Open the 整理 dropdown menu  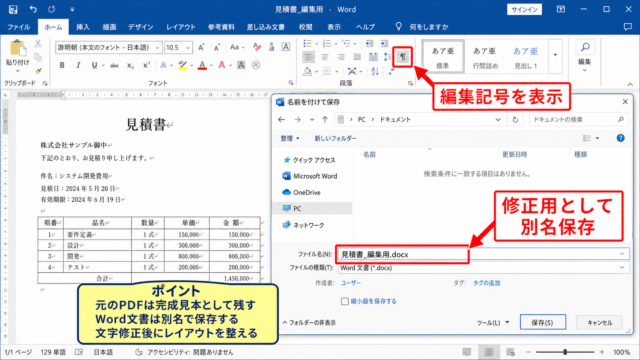click(x=290, y=138)
